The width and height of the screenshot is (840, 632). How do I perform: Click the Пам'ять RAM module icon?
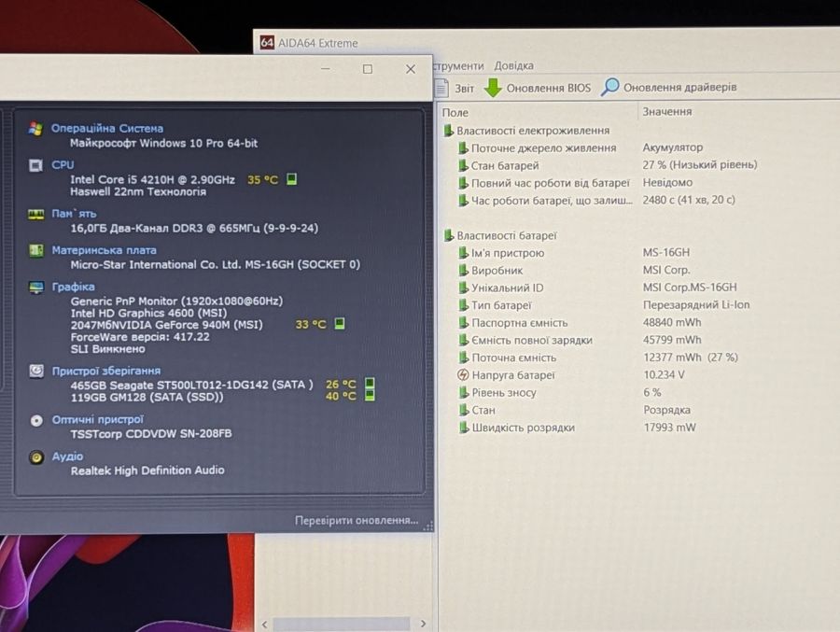pos(35,214)
